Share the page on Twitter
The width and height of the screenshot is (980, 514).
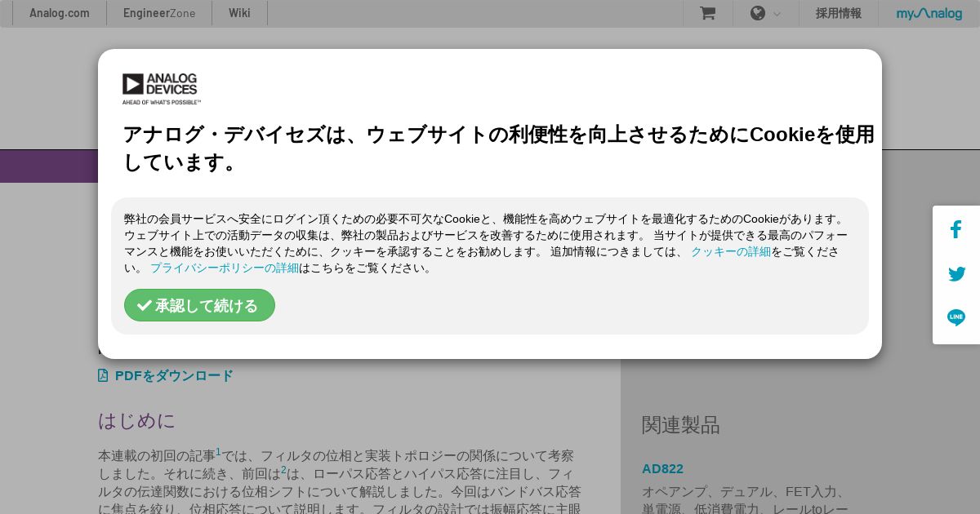tap(956, 274)
